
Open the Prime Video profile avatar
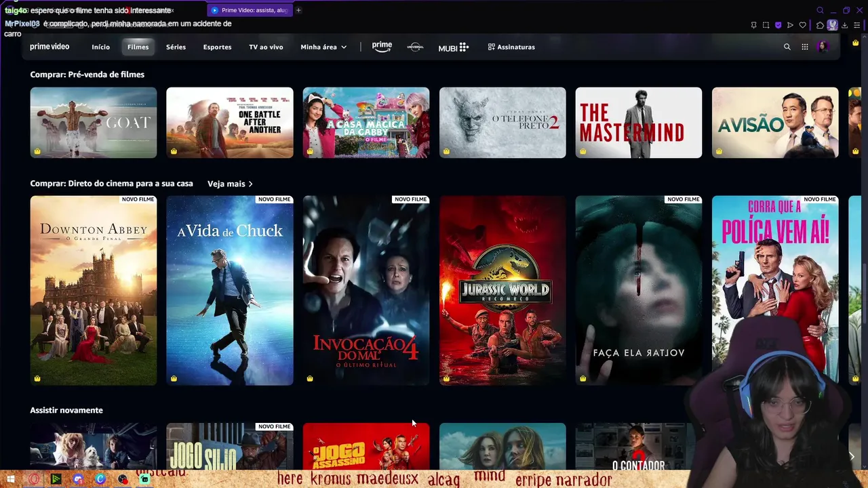(823, 47)
